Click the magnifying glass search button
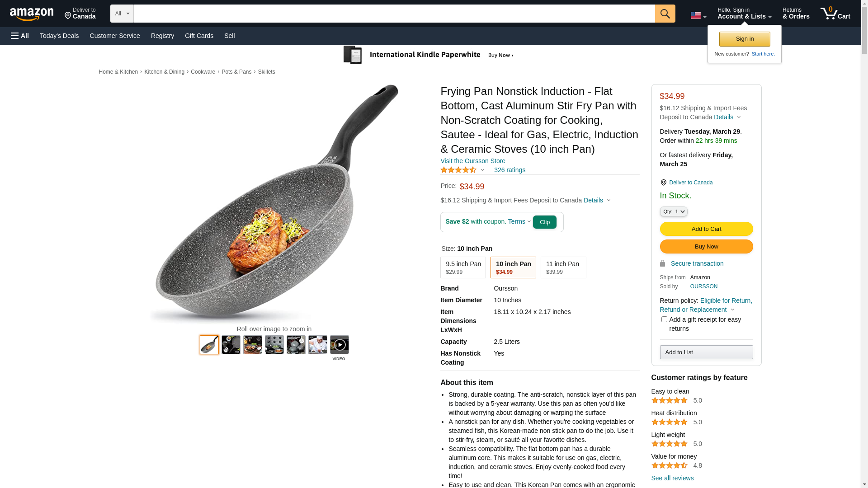 click(x=665, y=14)
